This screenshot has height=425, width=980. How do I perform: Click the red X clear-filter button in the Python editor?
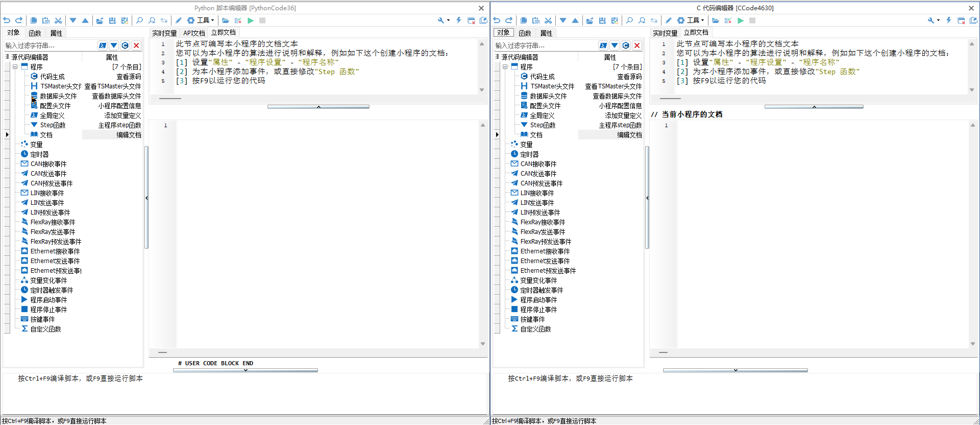[136, 45]
